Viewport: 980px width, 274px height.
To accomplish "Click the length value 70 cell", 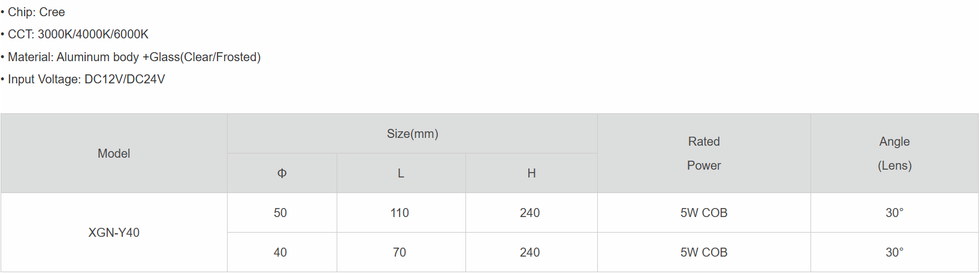I will [x=400, y=252].
